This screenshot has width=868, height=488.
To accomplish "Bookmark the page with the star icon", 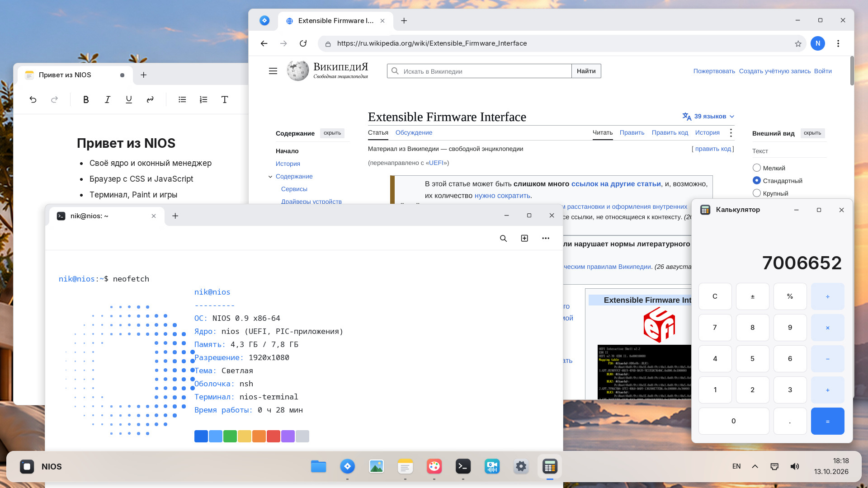I will click(798, 43).
